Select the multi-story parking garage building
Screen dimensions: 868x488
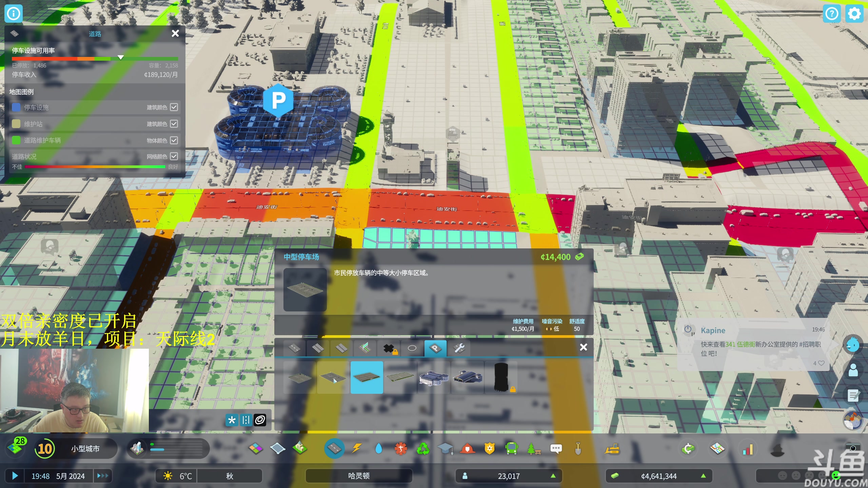(x=434, y=377)
